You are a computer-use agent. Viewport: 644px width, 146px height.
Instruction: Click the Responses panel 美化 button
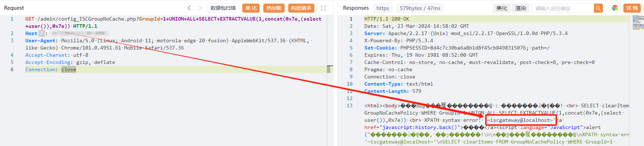(502, 8)
